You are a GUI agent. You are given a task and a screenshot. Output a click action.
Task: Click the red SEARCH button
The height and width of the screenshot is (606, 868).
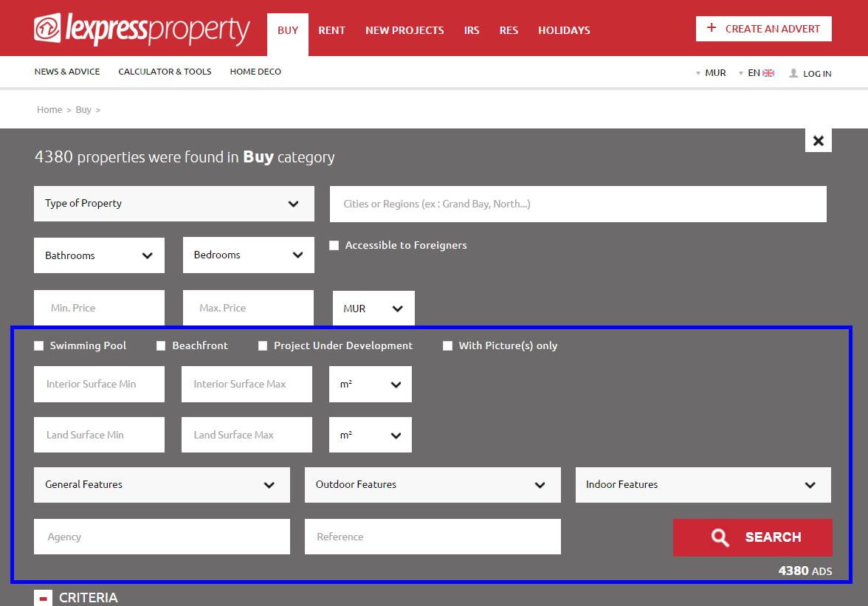(752, 537)
